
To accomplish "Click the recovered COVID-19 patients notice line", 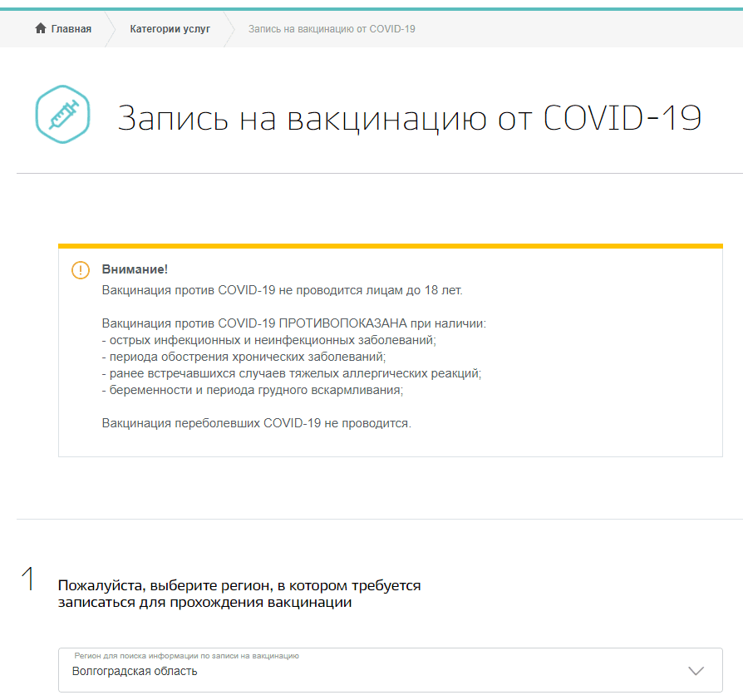I will [x=256, y=423].
